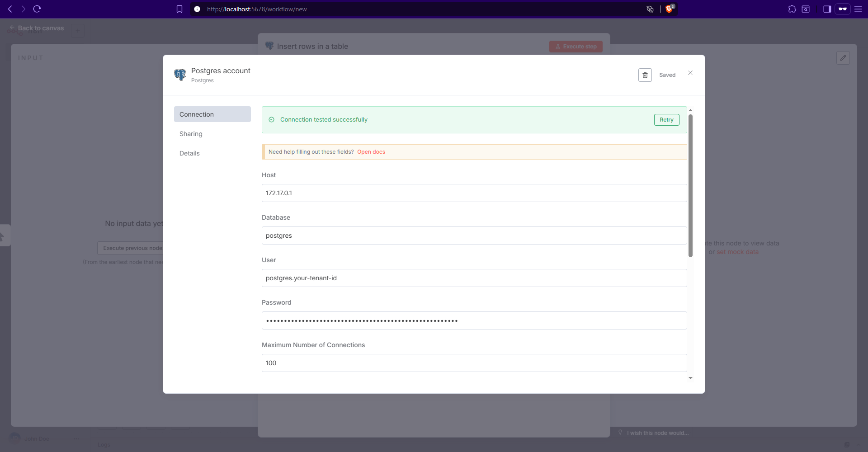Image resolution: width=868 pixels, height=452 pixels.
Task: Click the Brave shields icon
Action: [670, 9]
